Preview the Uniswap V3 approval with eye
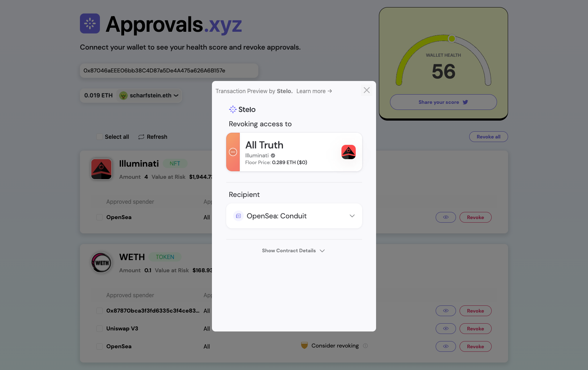The image size is (588, 370). [x=446, y=329]
